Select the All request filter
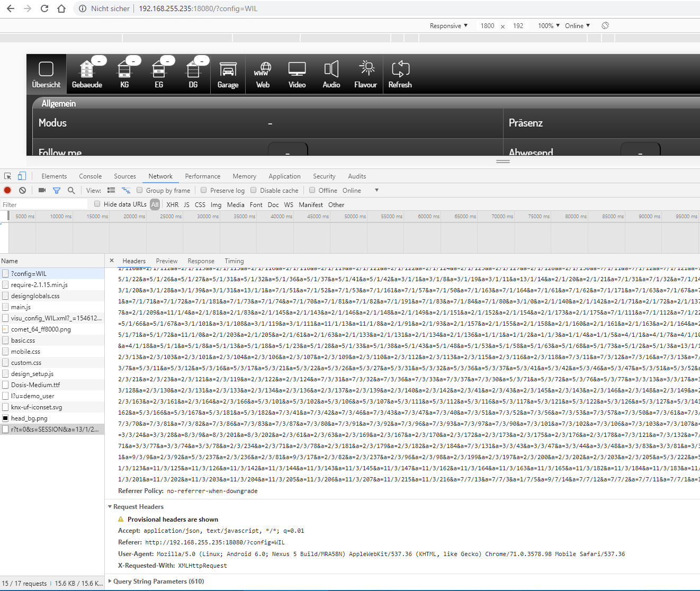This screenshot has height=591, width=700. 155,204
